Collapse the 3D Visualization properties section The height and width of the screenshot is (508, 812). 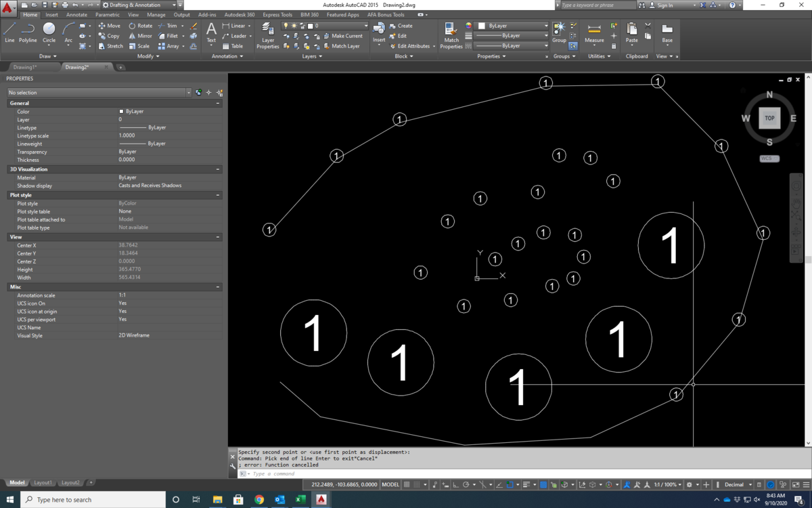[x=218, y=169]
